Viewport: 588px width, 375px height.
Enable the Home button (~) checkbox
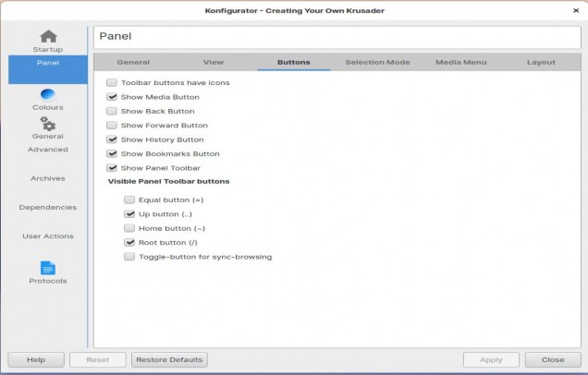pos(129,228)
